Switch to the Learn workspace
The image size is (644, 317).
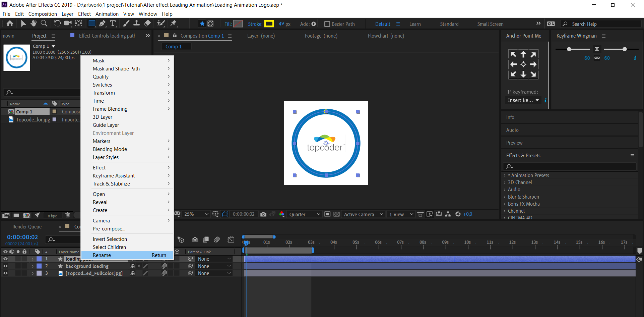[x=415, y=24]
